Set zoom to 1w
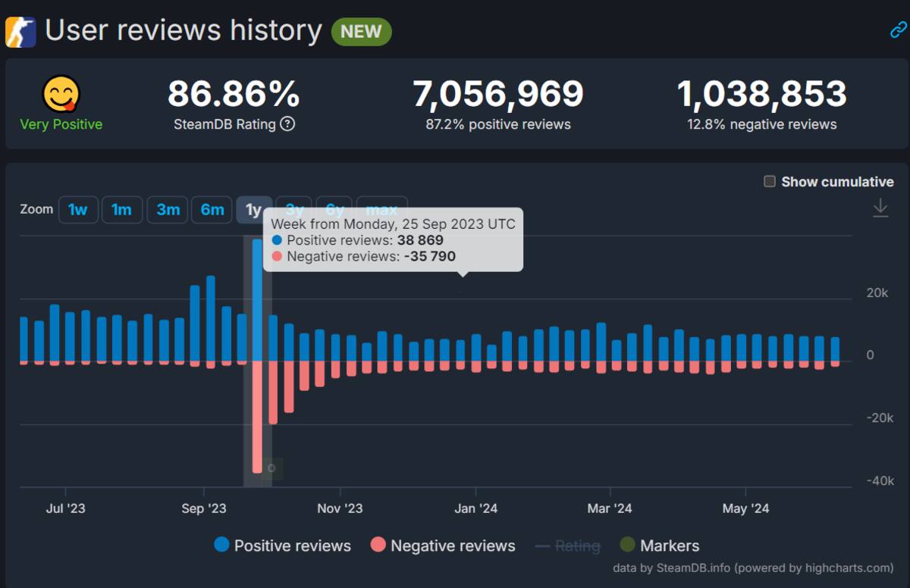Viewport: 910px width, 588px height. (78, 210)
